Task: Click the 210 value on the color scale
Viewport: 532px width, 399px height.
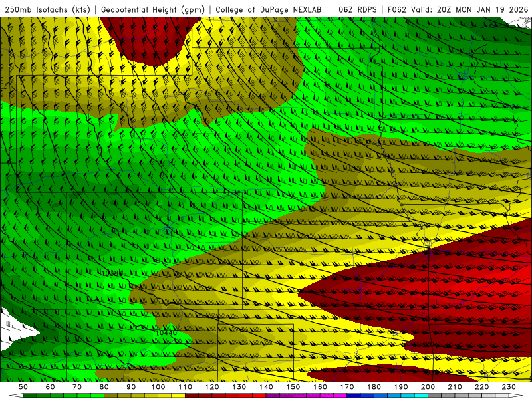Action: click(455, 387)
